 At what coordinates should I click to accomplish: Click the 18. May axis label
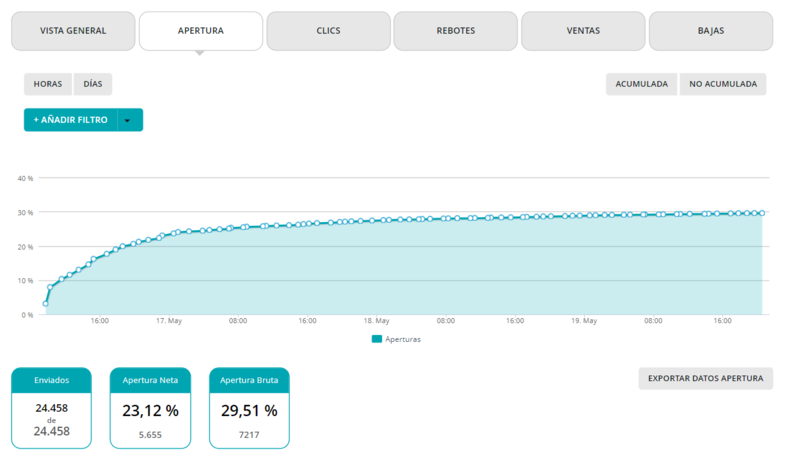376,321
